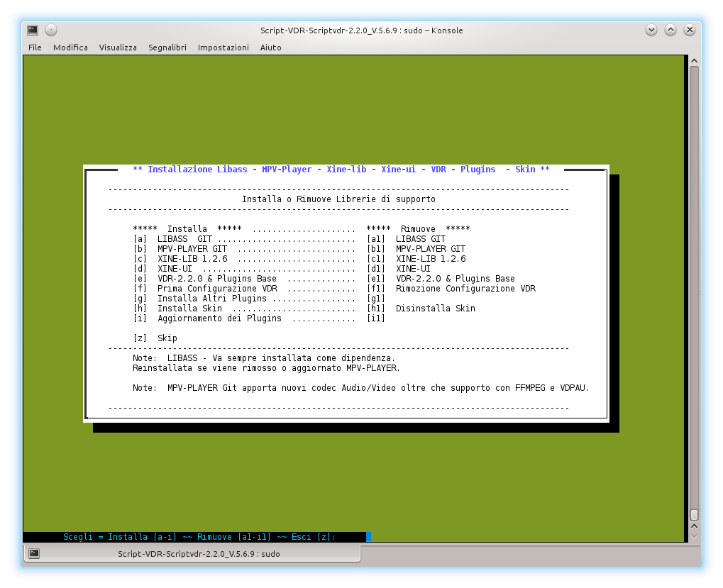This screenshot has width=723, height=588.
Task: Click '[f] Prima Configurazione VDR' entry
Action: pos(205,289)
